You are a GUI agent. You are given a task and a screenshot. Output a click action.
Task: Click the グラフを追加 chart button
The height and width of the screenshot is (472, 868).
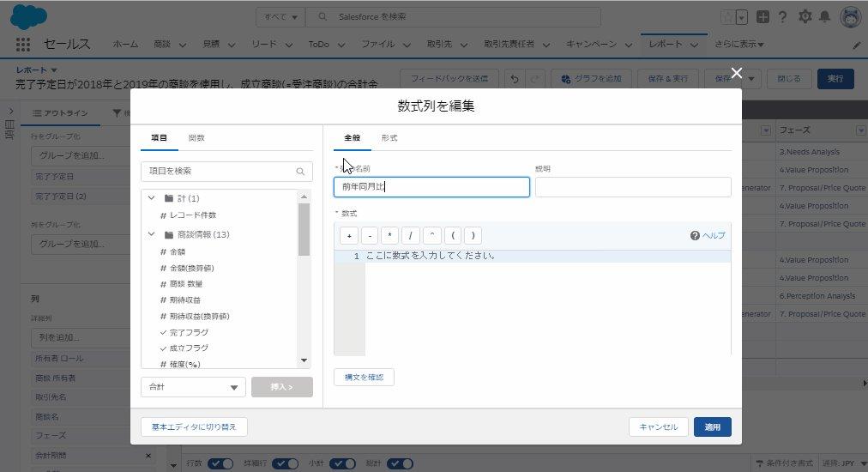pos(591,79)
